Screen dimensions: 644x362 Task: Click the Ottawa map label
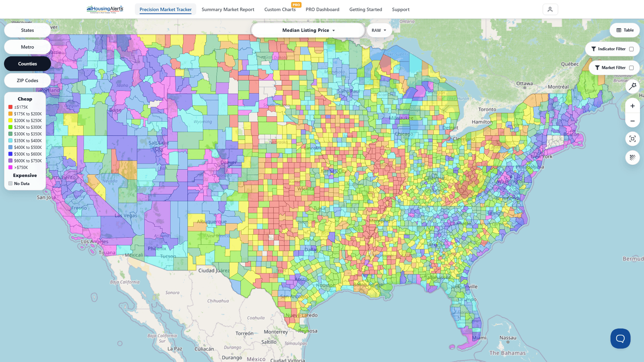tap(524, 84)
